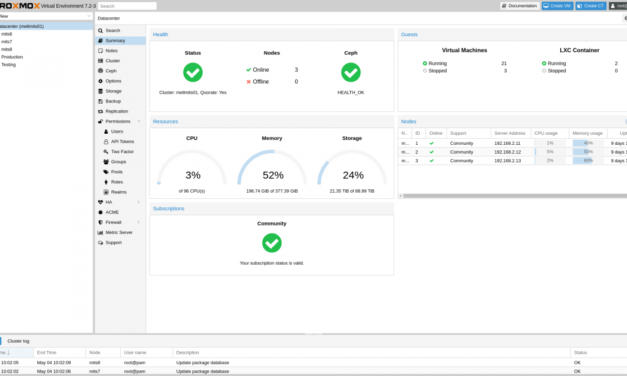Click the green Status checkmark icon in Health
This screenshot has width=627, height=376.
click(193, 72)
